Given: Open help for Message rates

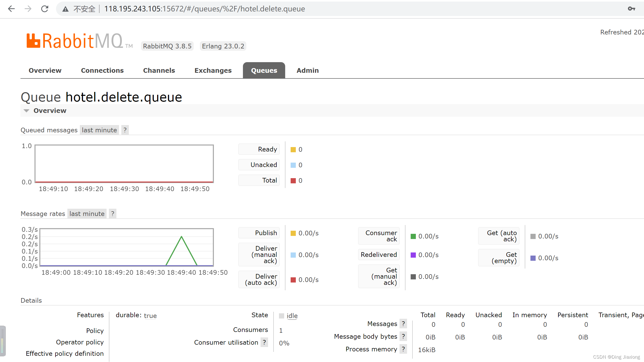Looking at the screenshot, I should coord(113,214).
